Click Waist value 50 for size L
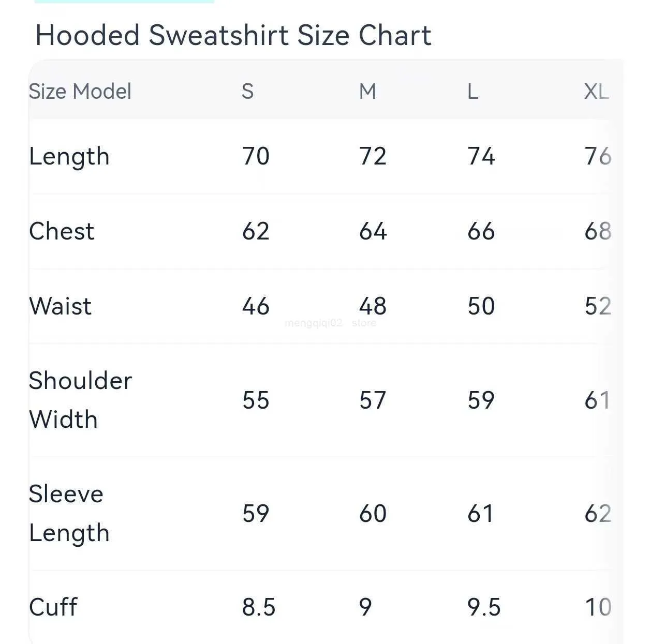The height and width of the screenshot is (644, 650). point(481,306)
